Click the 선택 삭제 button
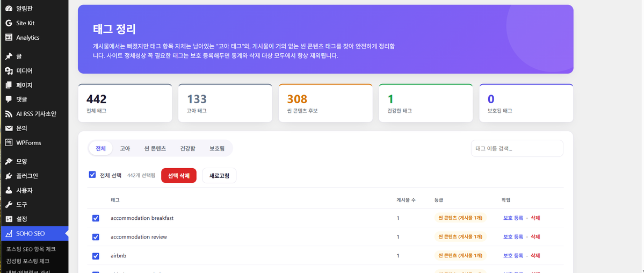Screen dimensions: 644x273 tap(179, 176)
